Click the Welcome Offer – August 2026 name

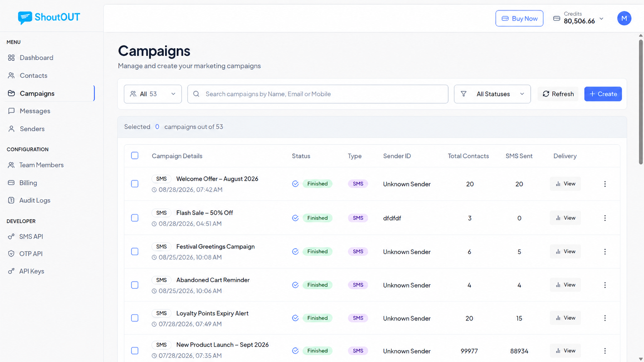click(x=217, y=179)
